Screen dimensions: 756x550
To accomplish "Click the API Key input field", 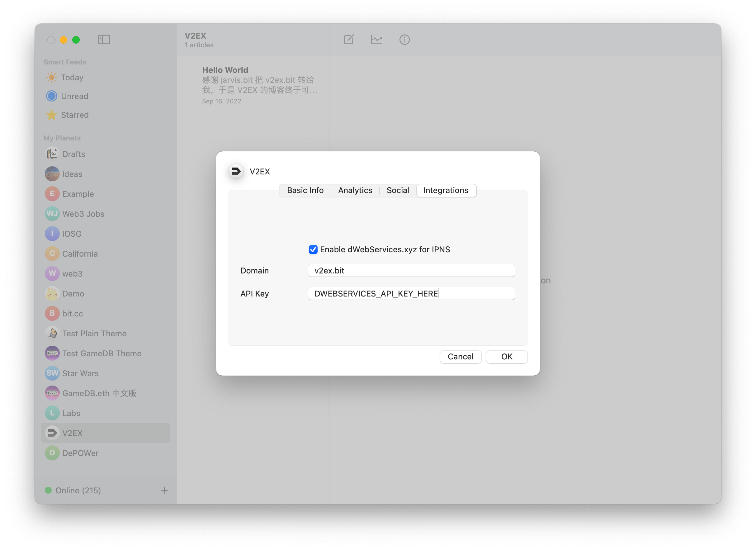I will point(411,293).
